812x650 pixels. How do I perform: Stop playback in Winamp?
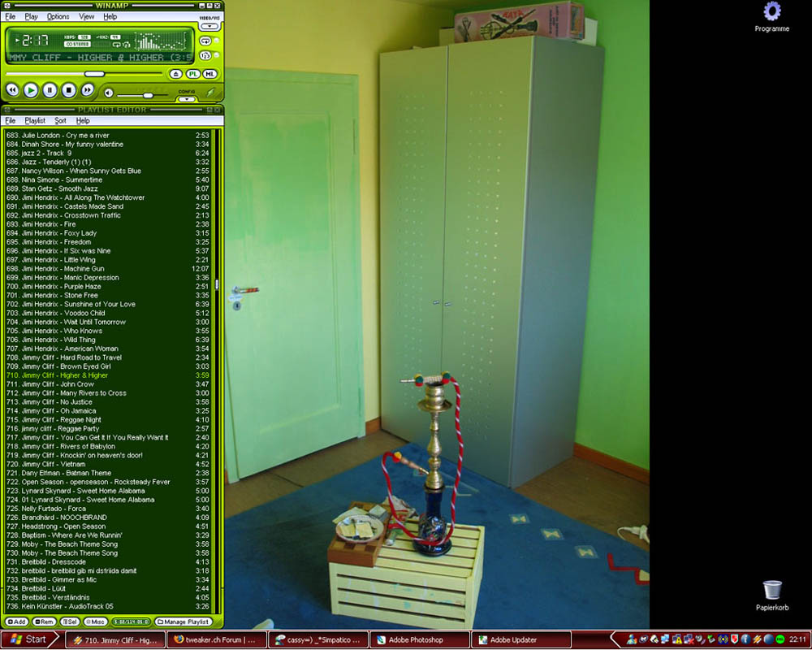69,90
